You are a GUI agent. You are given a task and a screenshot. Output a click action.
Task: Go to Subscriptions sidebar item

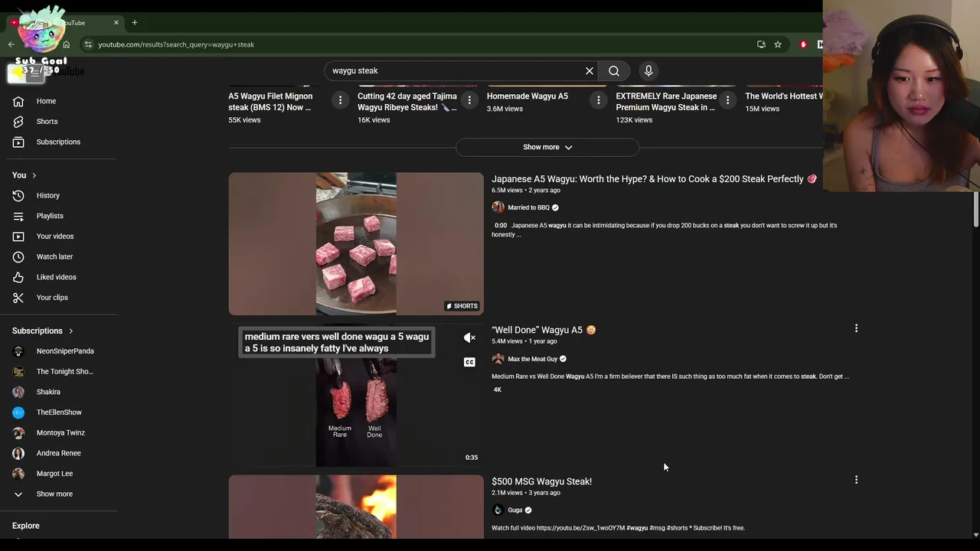tap(60, 142)
